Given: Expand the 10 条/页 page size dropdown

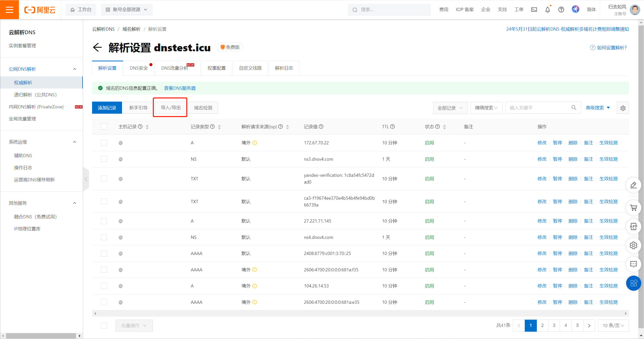Looking at the screenshot, I should tap(613, 325).
